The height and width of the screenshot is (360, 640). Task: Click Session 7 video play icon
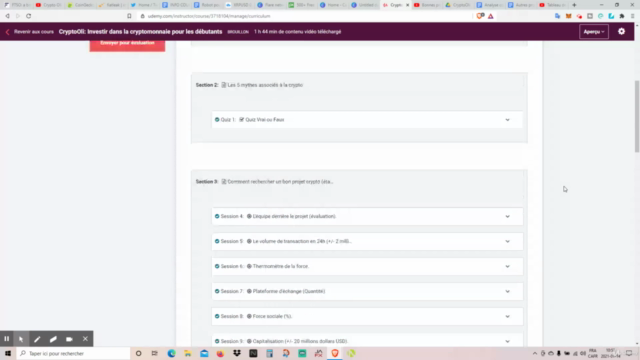click(249, 291)
